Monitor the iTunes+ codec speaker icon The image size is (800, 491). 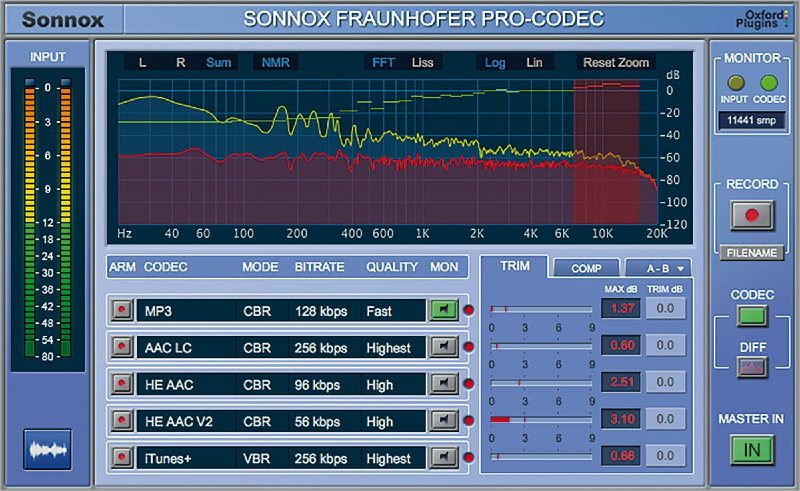[443, 457]
